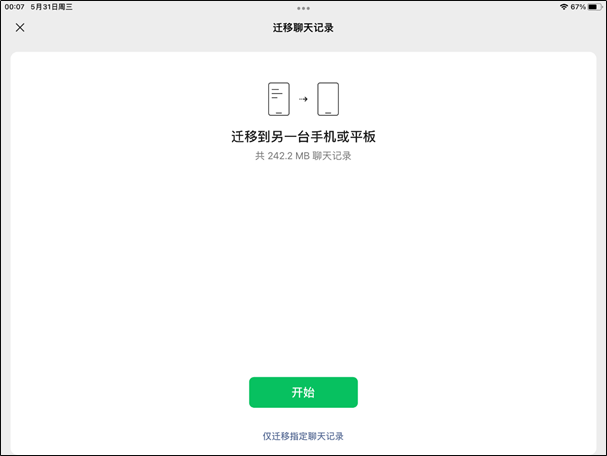The width and height of the screenshot is (607, 456).
Task: Tap the 共 242.2 MB 聊天记录 subtitle
Action: pos(303,156)
